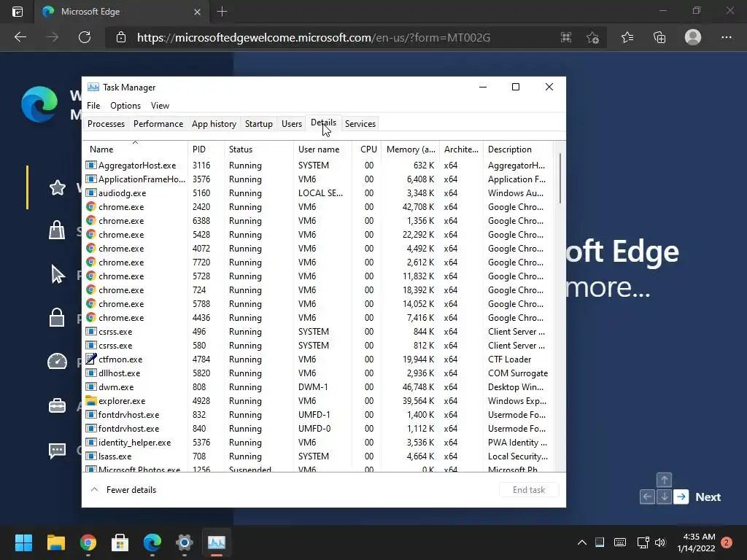Open File Explorer from taskbar
This screenshot has width=747, height=560.
point(55,542)
